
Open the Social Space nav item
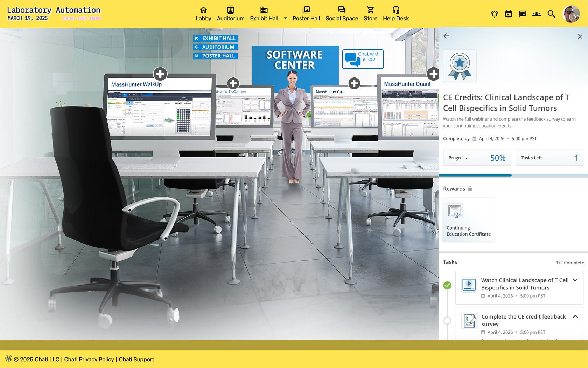coord(342,14)
